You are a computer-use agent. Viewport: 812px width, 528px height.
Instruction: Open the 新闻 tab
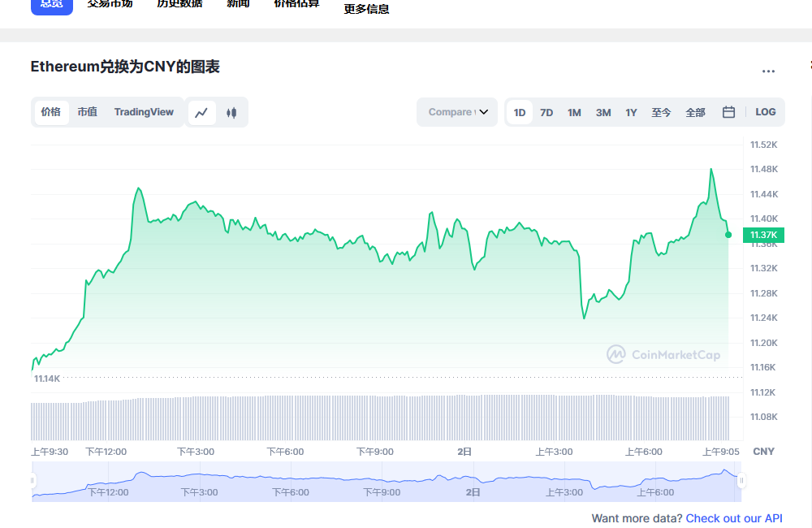point(238,4)
